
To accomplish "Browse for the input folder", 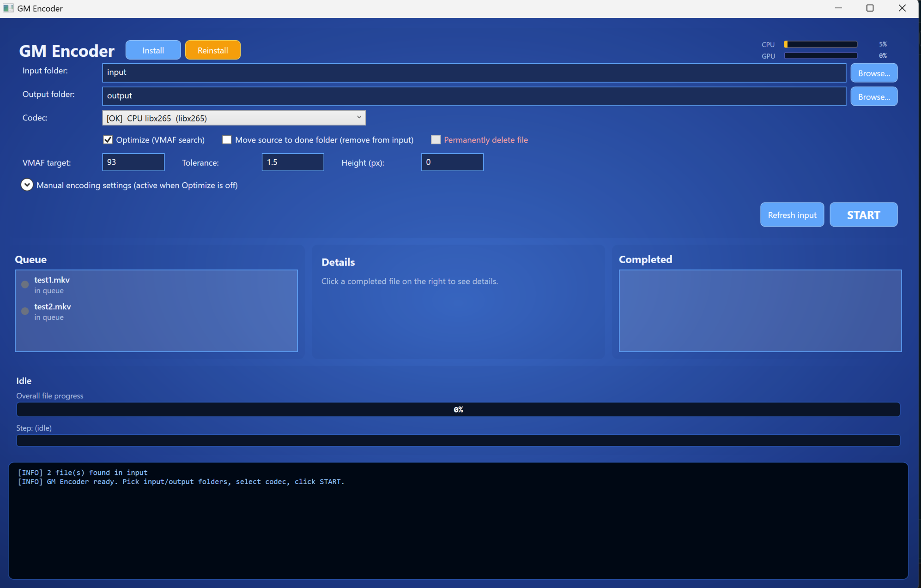I will pyautogui.click(x=874, y=73).
